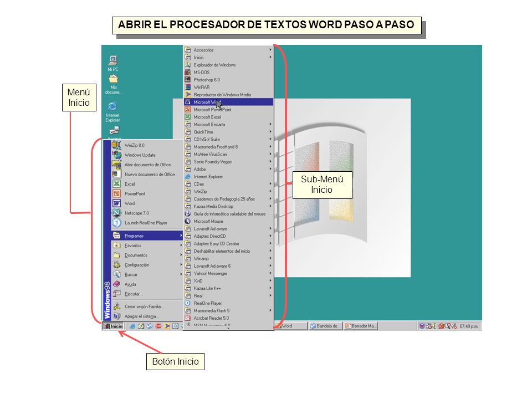Image resolution: width=532 pixels, height=399 pixels.
Task: Click the Word icon in Start menu
Action: click(116, 203)
